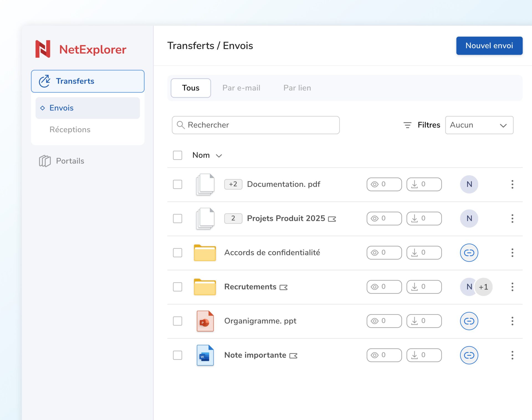
Task: Click download count badge for Projets Produit 2025
Action: [424, 218]
